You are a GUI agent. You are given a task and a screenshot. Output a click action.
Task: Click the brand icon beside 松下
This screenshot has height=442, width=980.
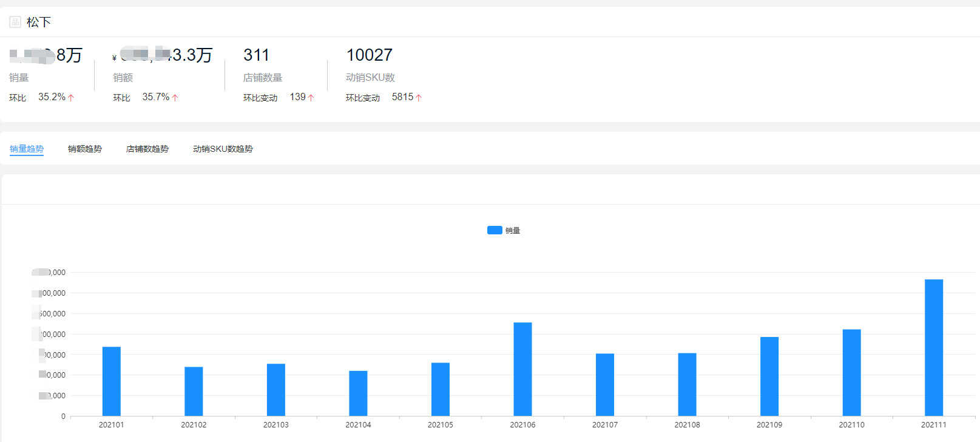[x=15, y=22]
